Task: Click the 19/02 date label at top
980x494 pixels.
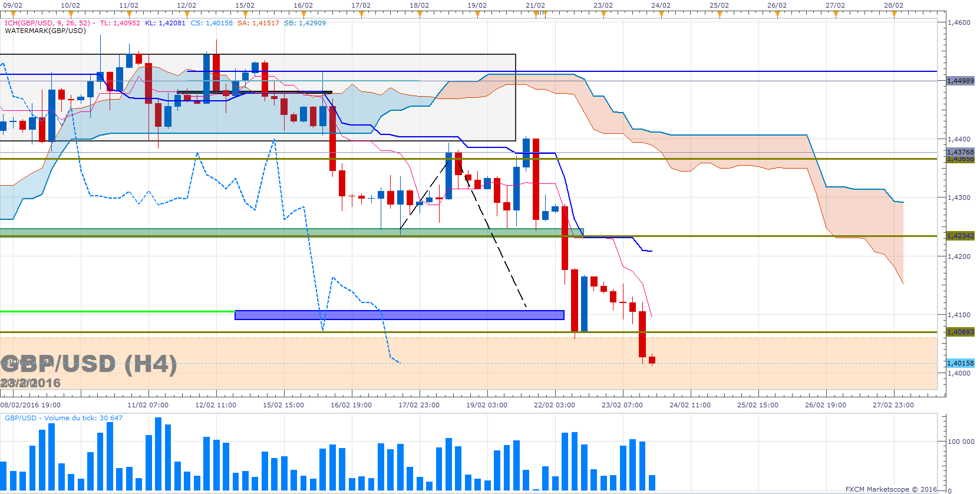Action: pyautogui.click(x=477, y=5)
